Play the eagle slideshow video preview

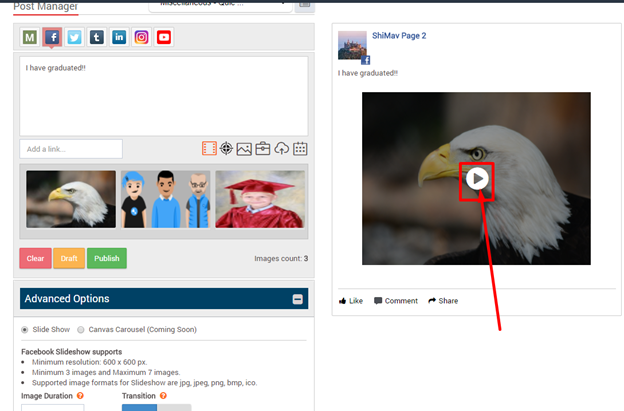click(477, 178)
